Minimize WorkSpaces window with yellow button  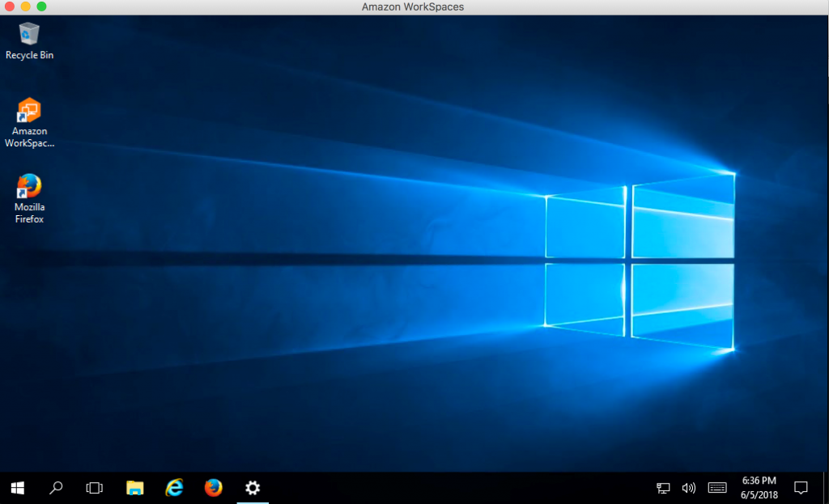(x=26, y=6)
